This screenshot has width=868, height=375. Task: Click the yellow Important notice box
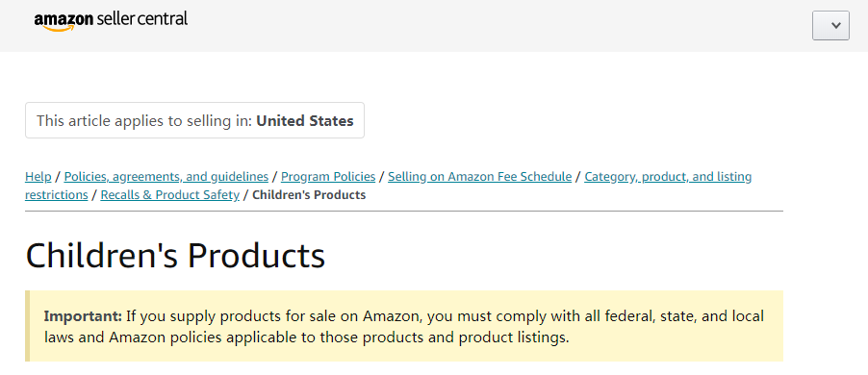pyautogui.click(x=404, y=326)
